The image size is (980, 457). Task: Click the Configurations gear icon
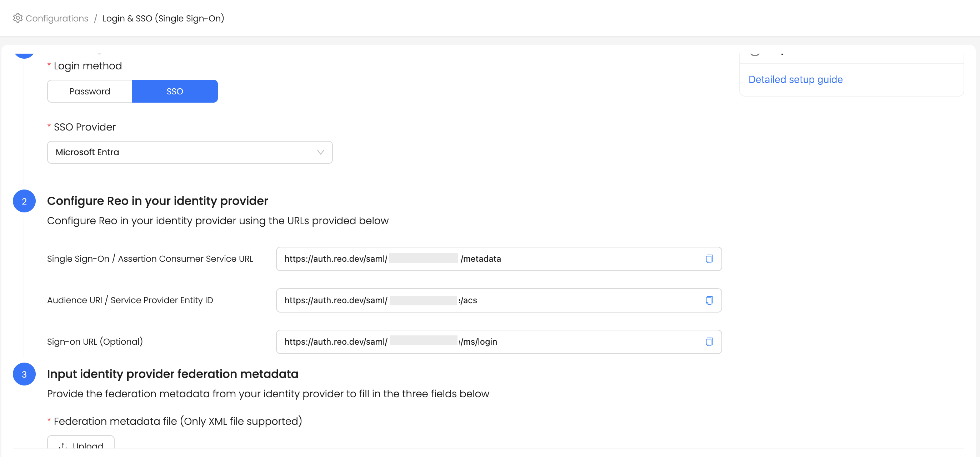pyautogui.click(x=17, y=18)
